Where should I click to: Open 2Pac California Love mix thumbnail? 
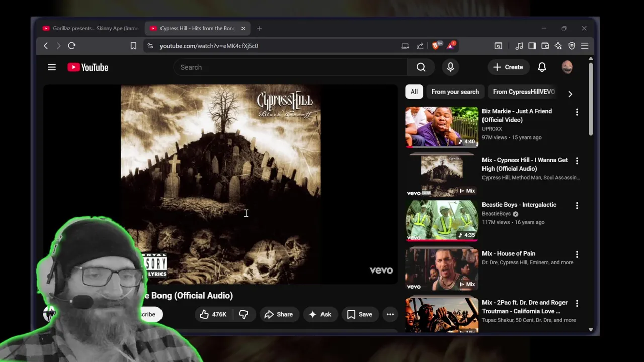pos(442,315)
